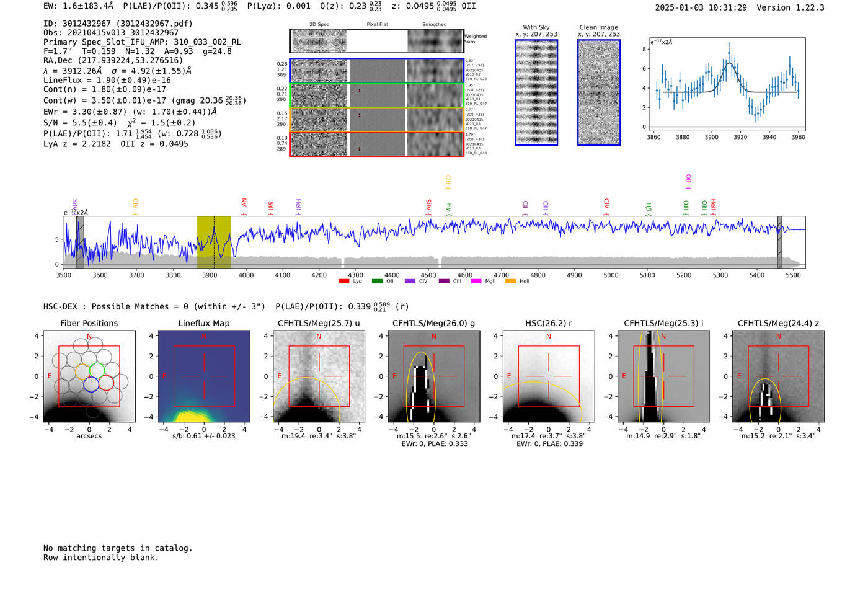Click the red NV line label above spectrum
Screen dimensions: 868x591
click(244, 206)
